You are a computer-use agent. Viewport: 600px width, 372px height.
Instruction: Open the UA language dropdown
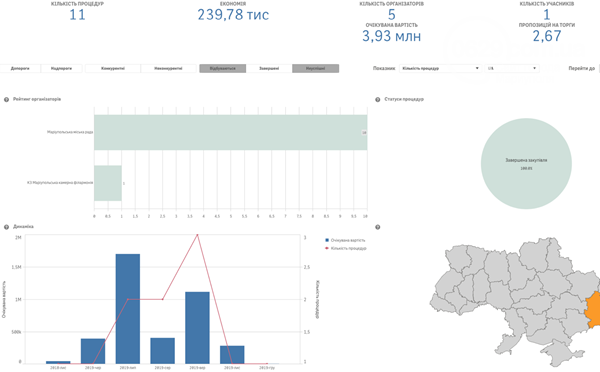tap(512, 69)
